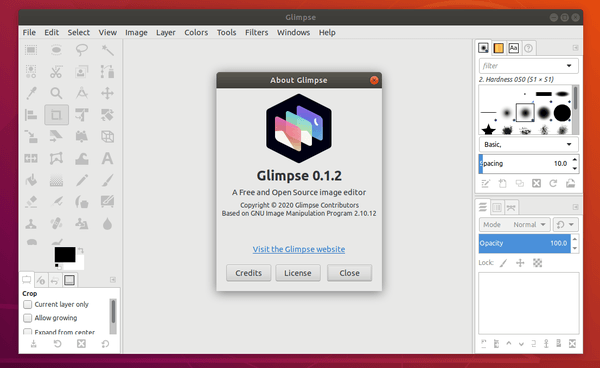The image size is (600, 368).
Task: Select the Color Picker eyedropper tool
Action: (x=31, y=93)
